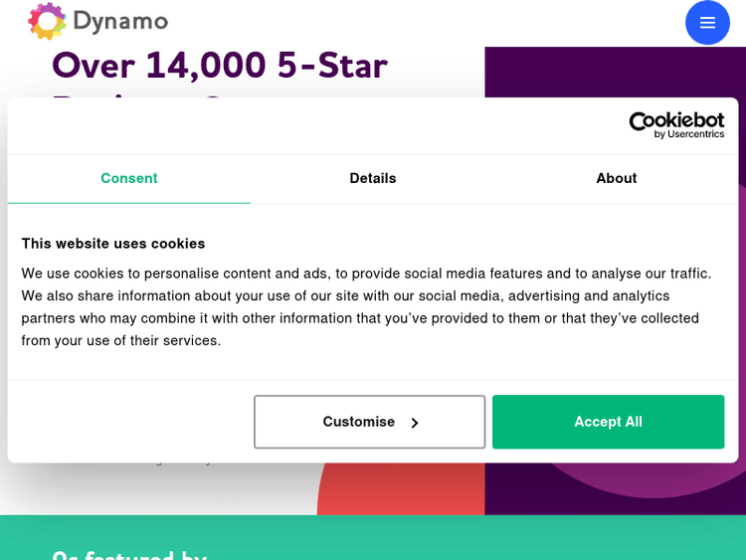746x560 pixels.
Task: Open the blue hamburger menu
Action: point(707,23)
